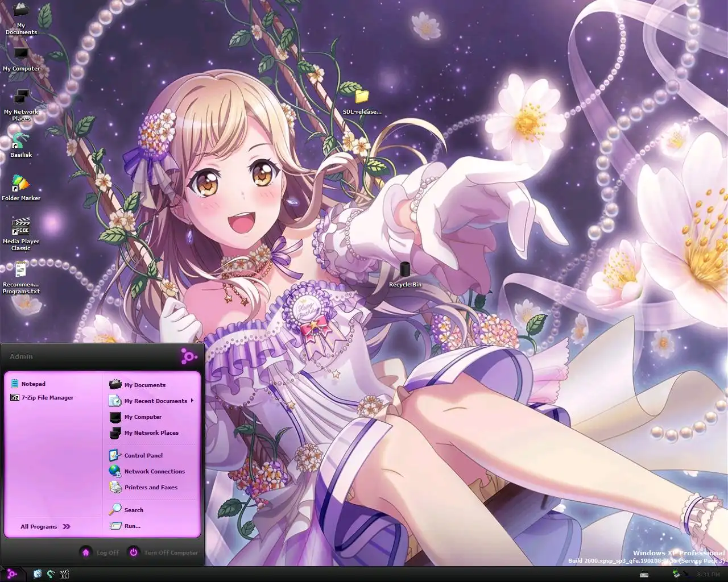Click first quick launch icon on taskbar
This screenshot has width=728, height=582.
coord(38,574)
